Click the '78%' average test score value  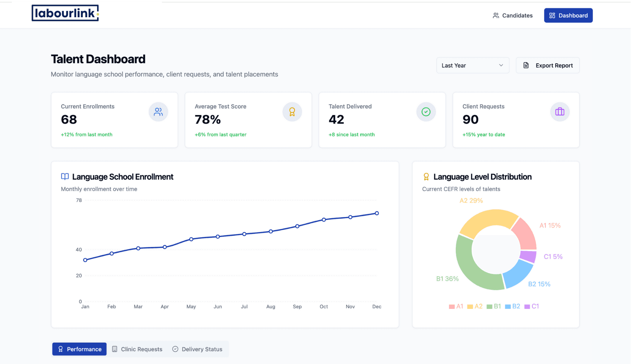coord(208,120)
